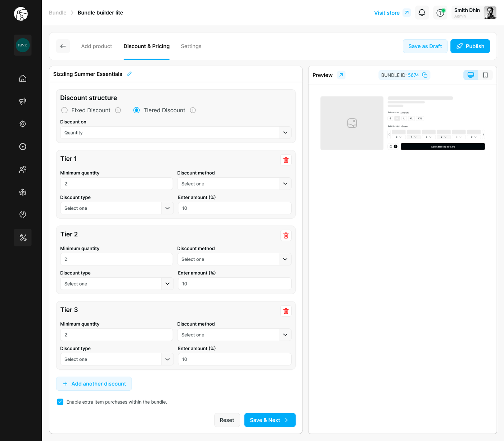Open the help question mark icon
Viewport: 504px width, 441px height.
click(440, 13)
